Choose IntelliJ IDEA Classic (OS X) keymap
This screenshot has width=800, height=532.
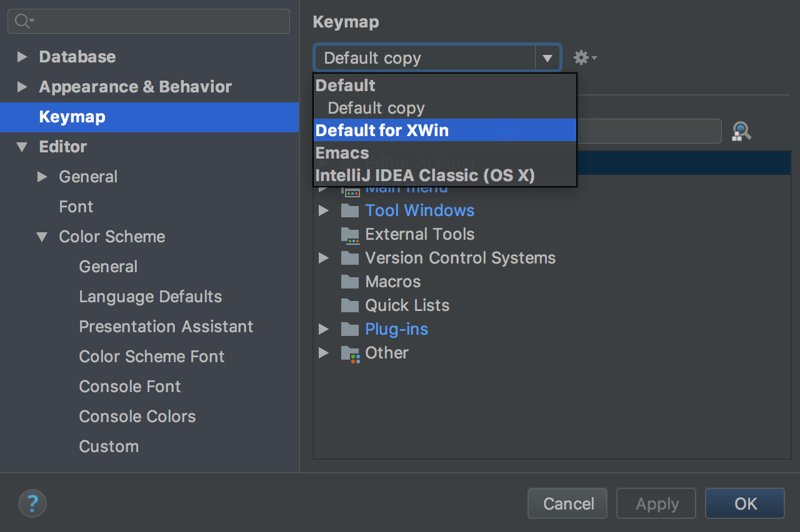425,175
